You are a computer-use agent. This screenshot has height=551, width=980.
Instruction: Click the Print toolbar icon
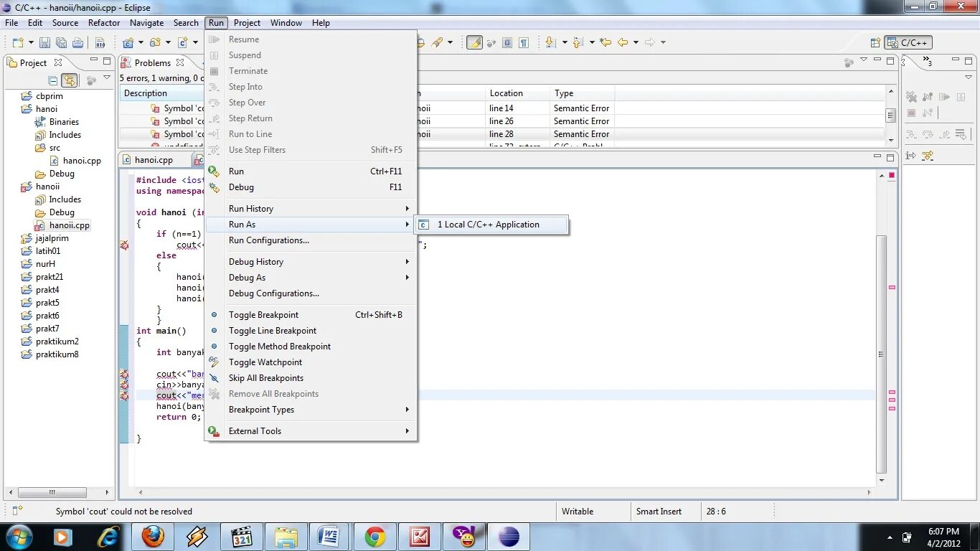point(77,42)
